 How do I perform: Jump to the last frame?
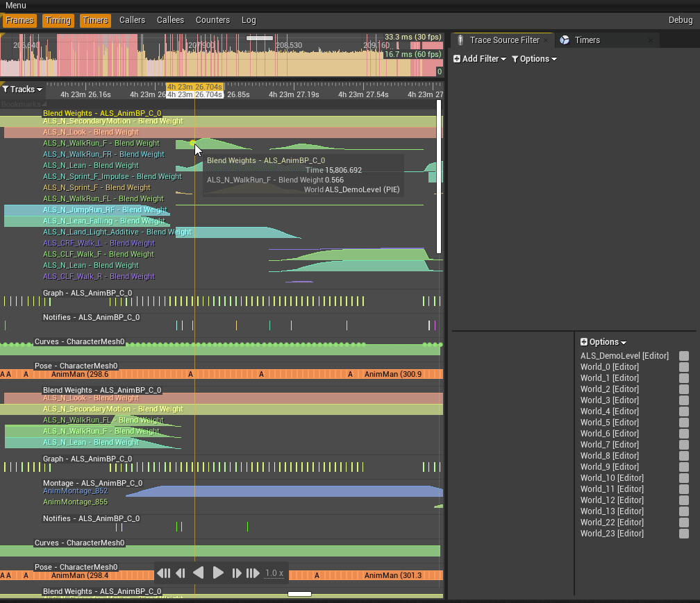click(x=253, y=573)
